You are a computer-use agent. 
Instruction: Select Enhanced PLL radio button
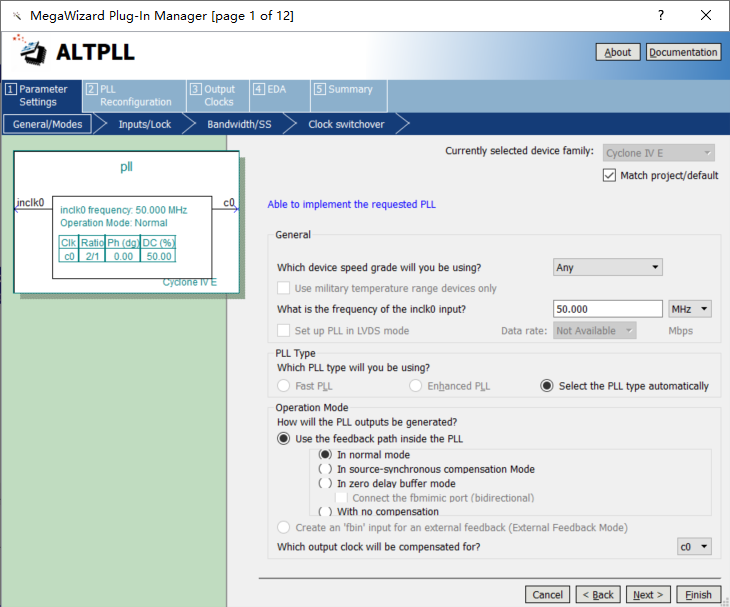pyautogui.click(x=415, y=386)
